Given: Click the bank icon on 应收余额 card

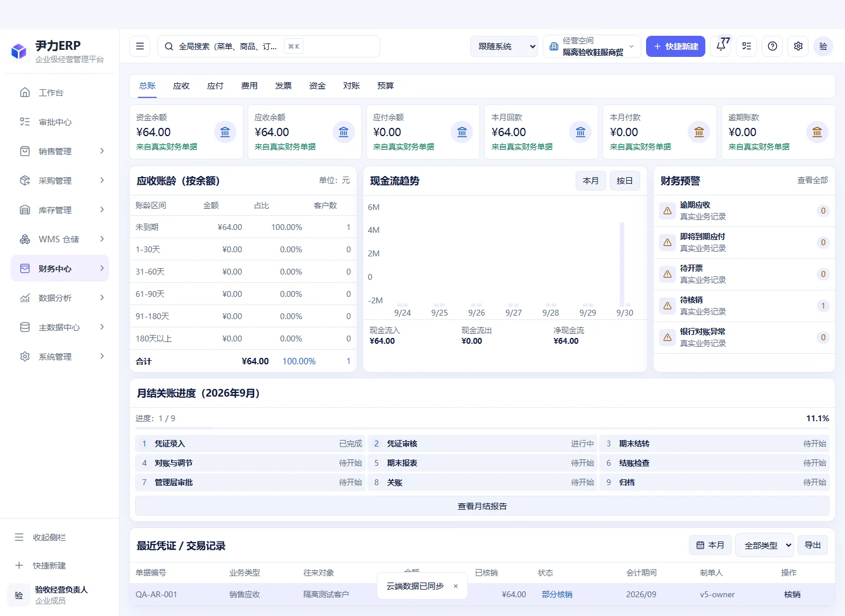Looking at the screenshot, I should 343,132.
